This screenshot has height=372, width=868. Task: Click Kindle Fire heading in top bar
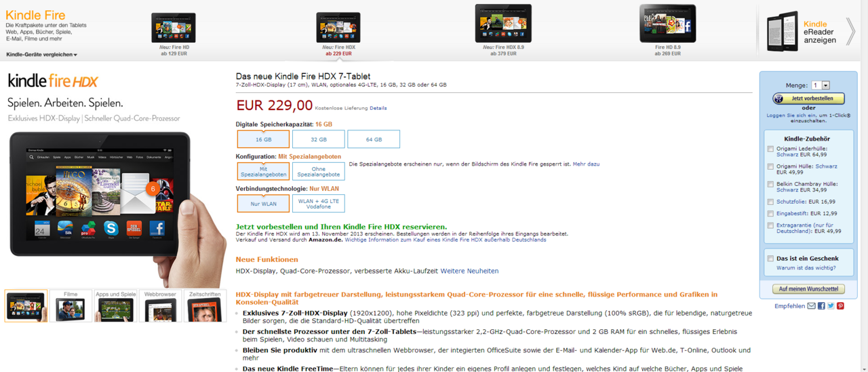click(x=35, y=15)
